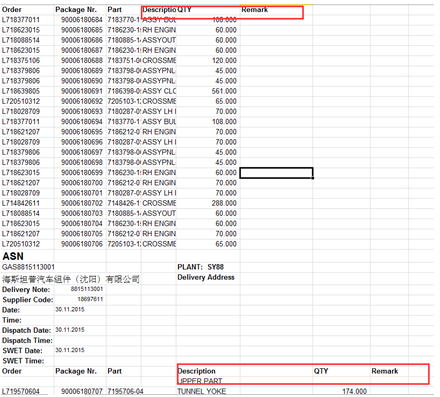Select order cell L718639805
440x397 pixels.
[21, 91]
